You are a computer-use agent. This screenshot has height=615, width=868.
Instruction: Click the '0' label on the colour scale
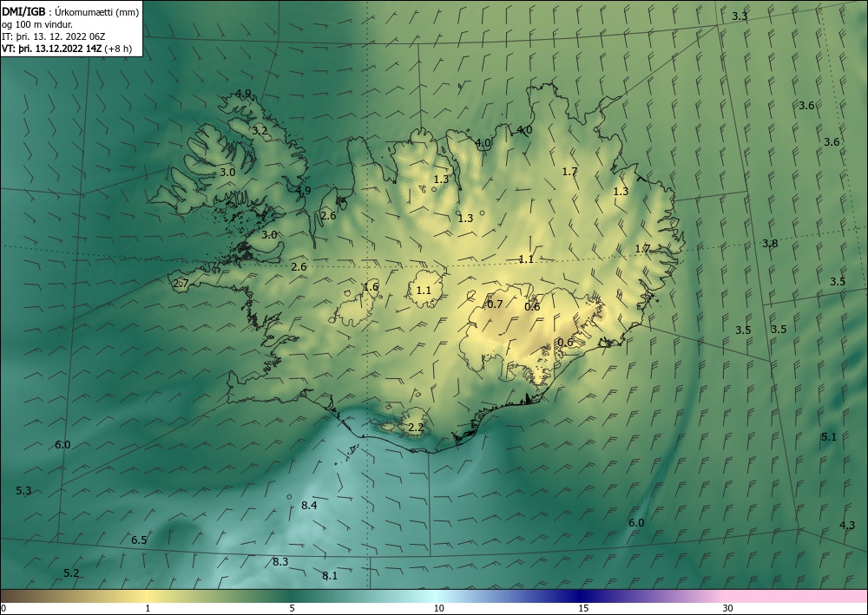point(3,608)
